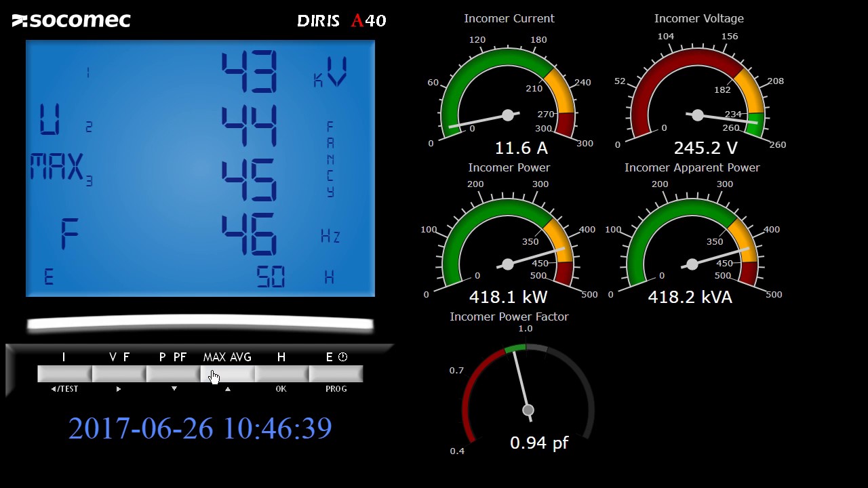Click the large U symbol on LCD
Image resolution: width=868 pixels, height=488 pixels.
(x=50, y=120)
